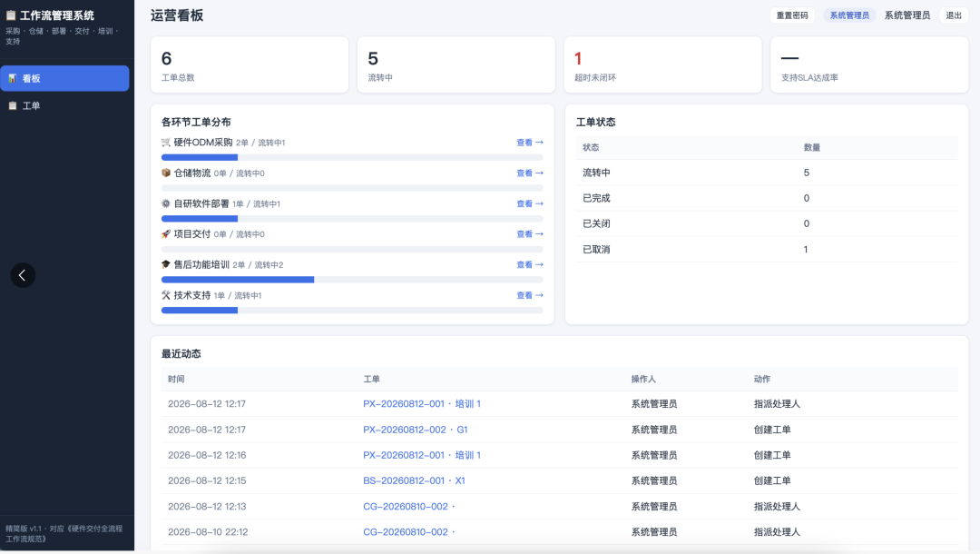
Task: Click the tools icon beside 技术支持
Action: [166, 295]
